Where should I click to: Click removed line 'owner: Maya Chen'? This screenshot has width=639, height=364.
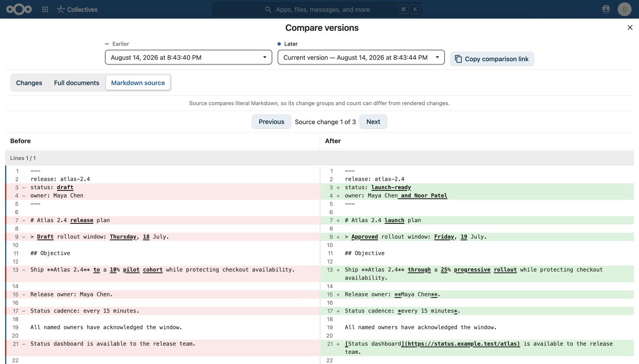[163, 196]
